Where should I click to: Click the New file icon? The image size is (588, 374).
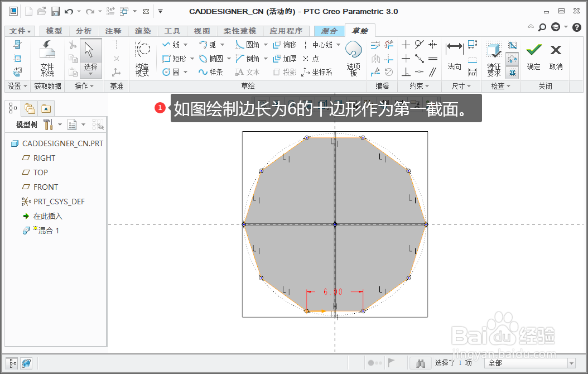coord(28,11)
